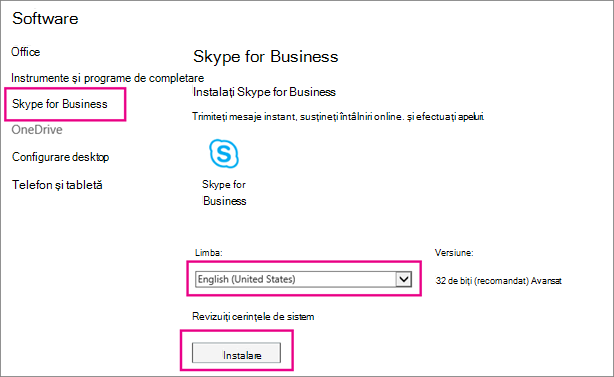614x377 pixels.
Task: Open Revizuiți cerințele de sistem link
Action: point(253,316)
